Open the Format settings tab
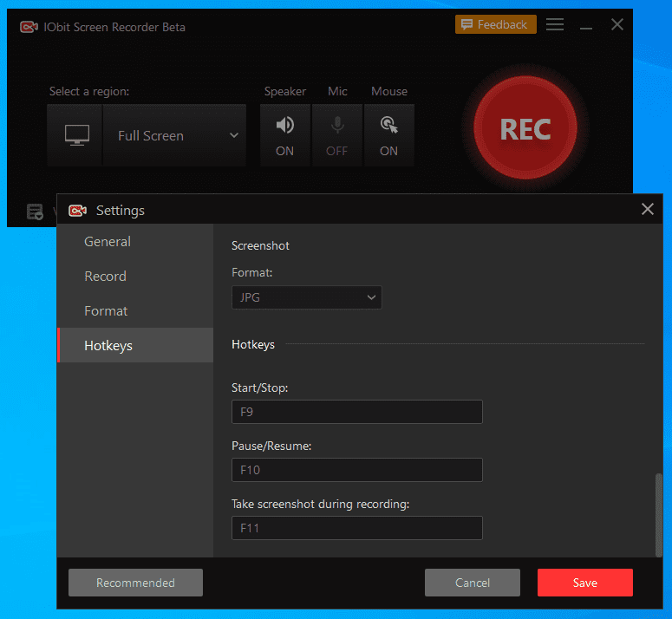 (135, 311)
